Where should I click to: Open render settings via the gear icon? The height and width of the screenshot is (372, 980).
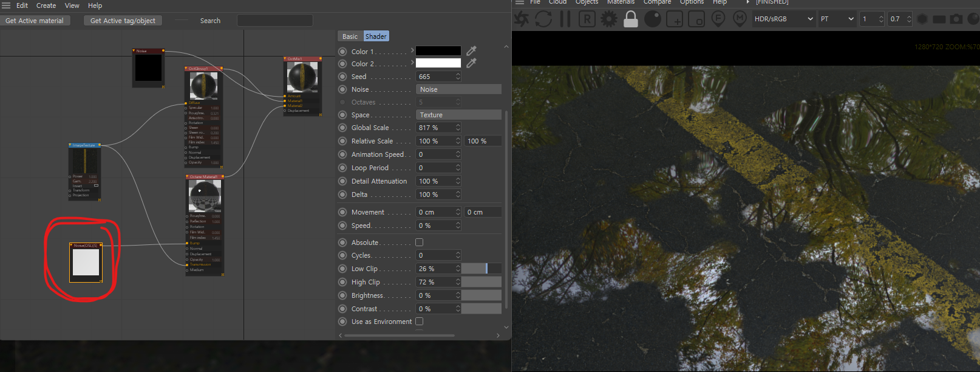[x=609, y=19]
